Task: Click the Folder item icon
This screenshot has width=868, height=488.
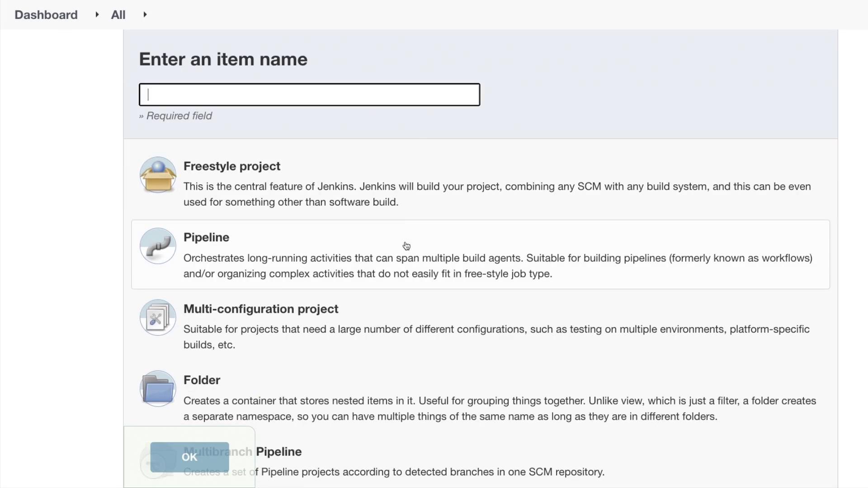Action: click(x=158, y=389)
